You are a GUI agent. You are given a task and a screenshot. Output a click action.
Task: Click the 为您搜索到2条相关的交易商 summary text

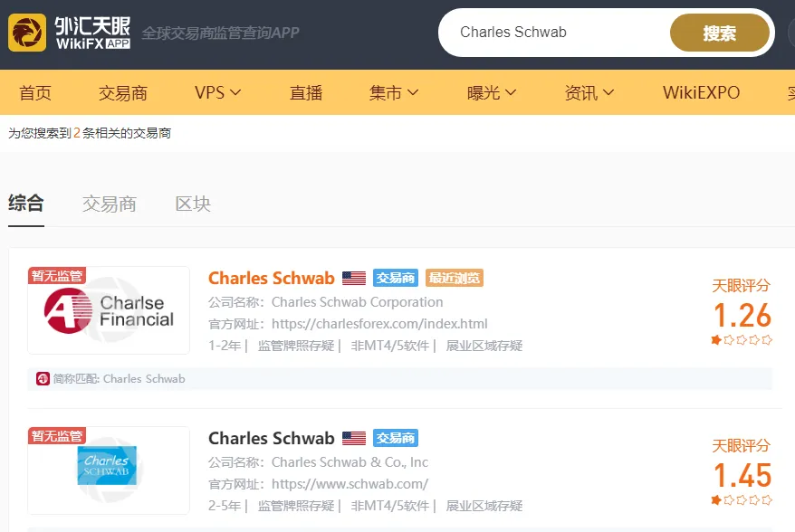90,133
